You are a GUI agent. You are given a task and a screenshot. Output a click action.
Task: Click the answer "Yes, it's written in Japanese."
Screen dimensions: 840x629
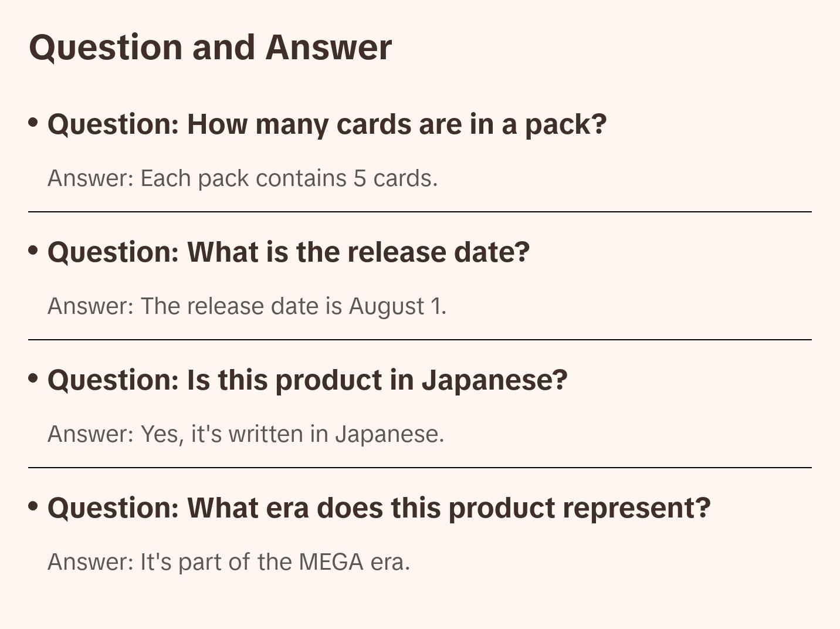(245, 434)
